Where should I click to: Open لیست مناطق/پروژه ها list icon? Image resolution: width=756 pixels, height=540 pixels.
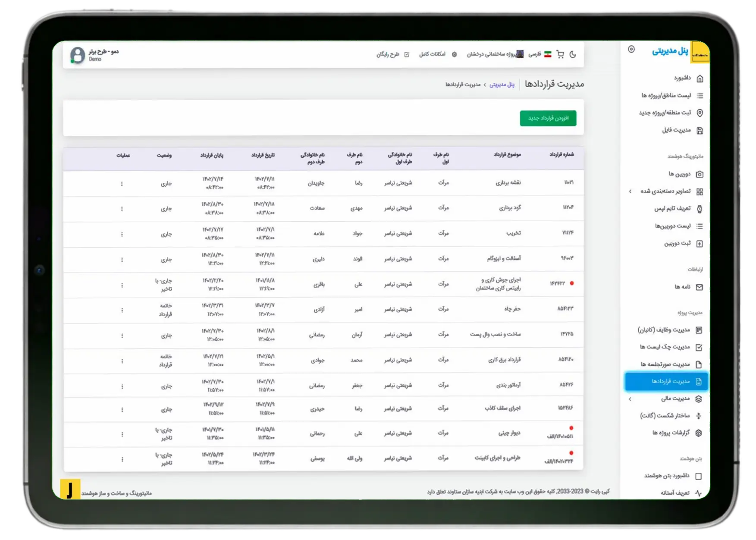[x=700, y=96]
